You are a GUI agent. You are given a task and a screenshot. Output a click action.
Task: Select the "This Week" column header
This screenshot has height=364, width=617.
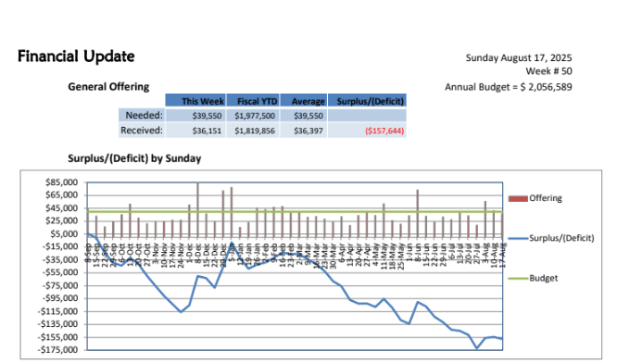click(x=195, y=101)
